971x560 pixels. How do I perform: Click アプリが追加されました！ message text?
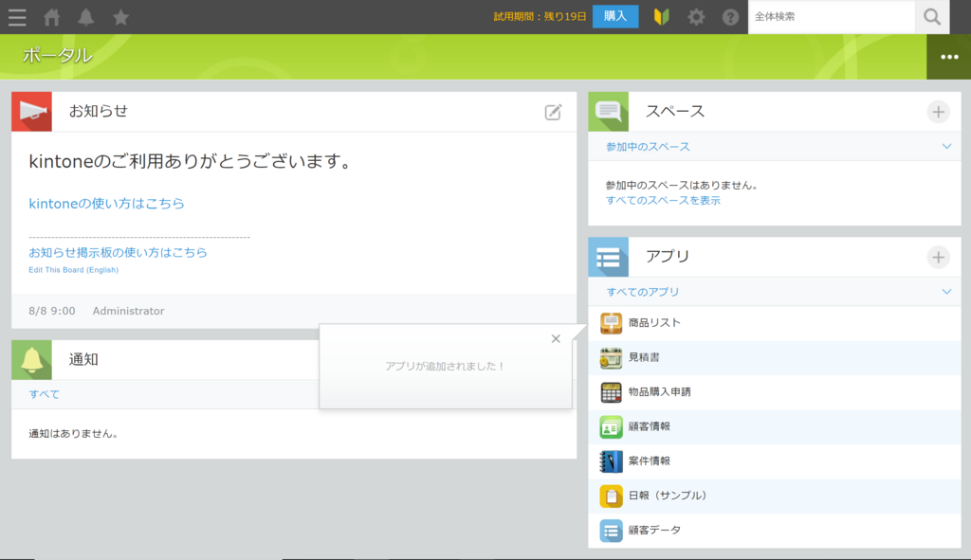(x=445, y=367)
